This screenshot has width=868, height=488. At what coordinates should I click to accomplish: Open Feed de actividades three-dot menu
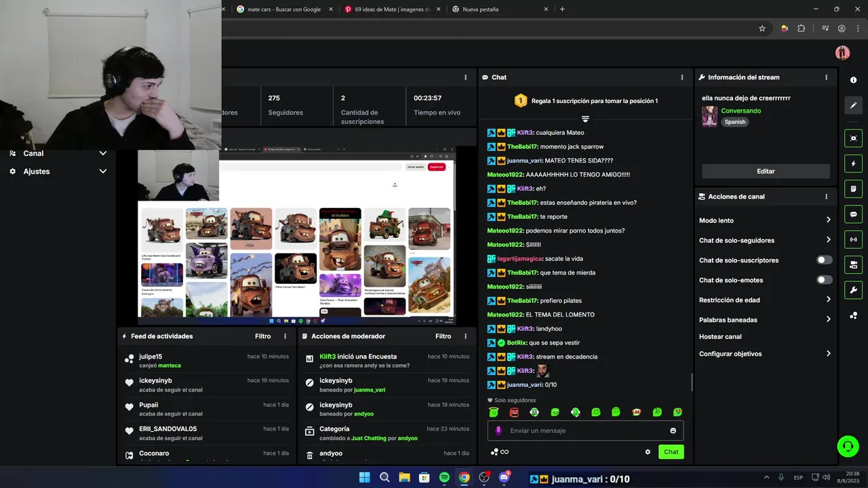coord(285,336)
